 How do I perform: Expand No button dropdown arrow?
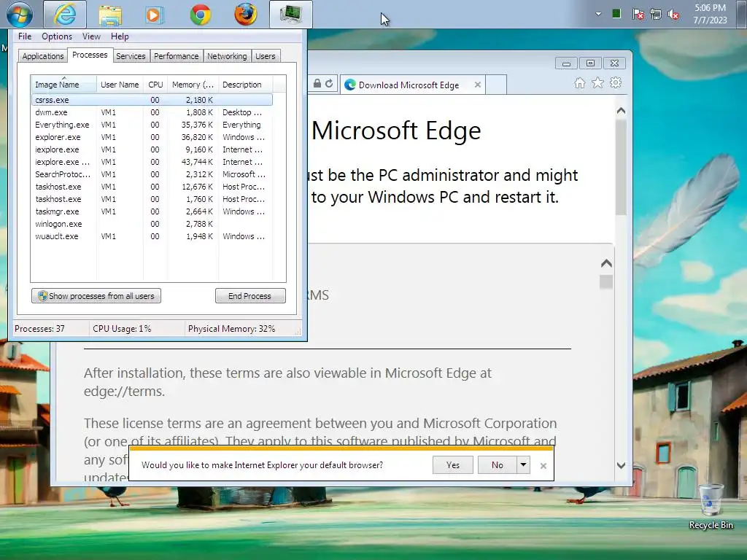[523, 464]
